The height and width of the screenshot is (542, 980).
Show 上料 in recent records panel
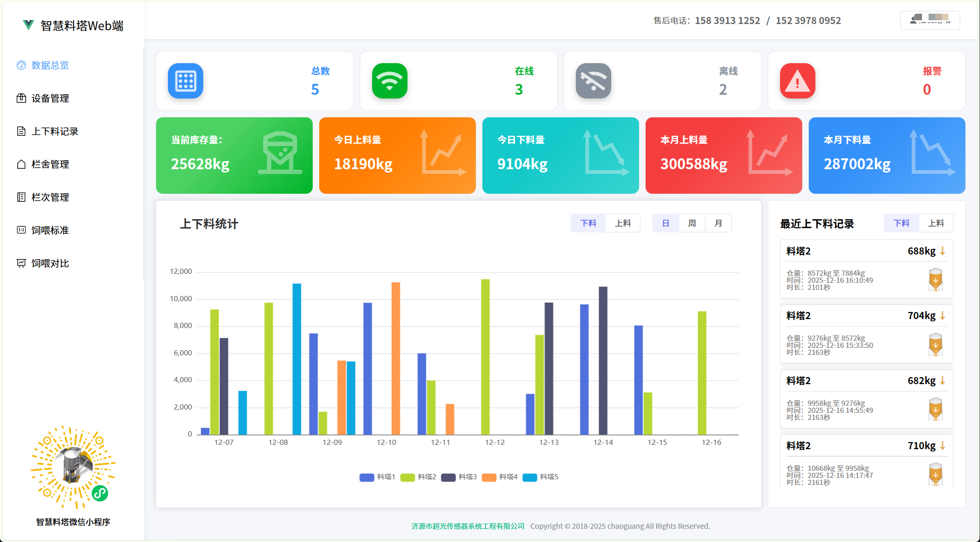(936, 223)
